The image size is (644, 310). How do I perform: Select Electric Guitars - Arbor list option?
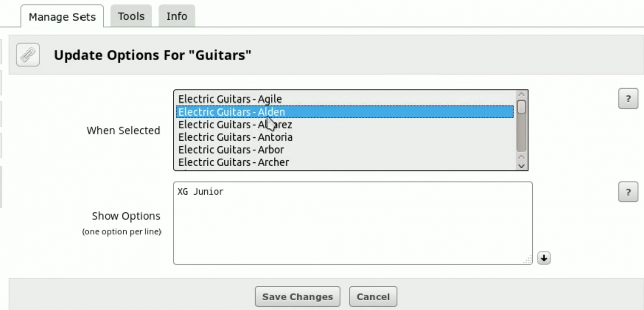pyautogui.click(x=231, y=149)
